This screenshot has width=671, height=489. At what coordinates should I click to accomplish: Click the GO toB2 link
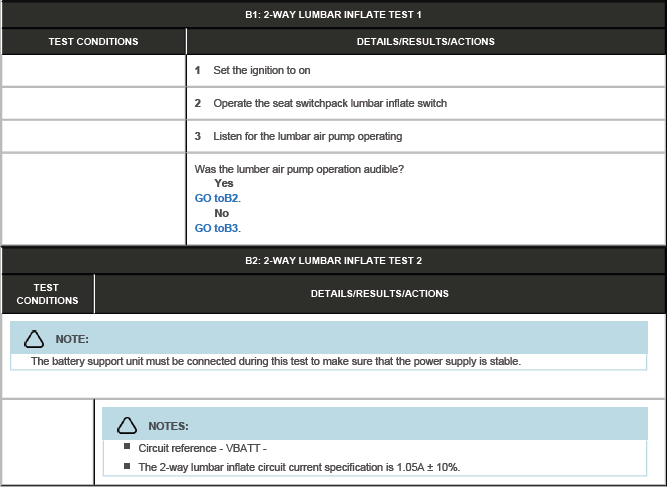(x=217, y=199)
